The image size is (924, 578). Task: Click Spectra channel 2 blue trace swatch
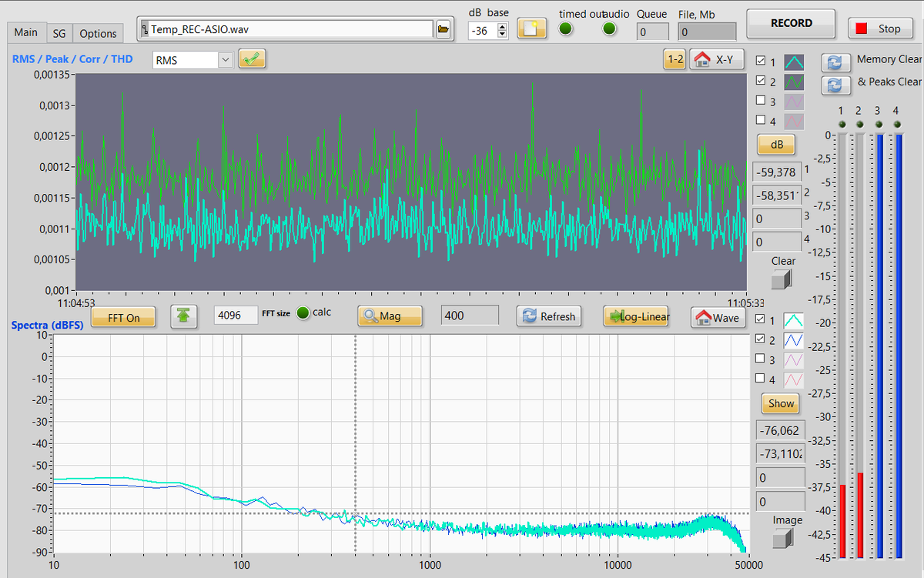(x=794, y=339)
